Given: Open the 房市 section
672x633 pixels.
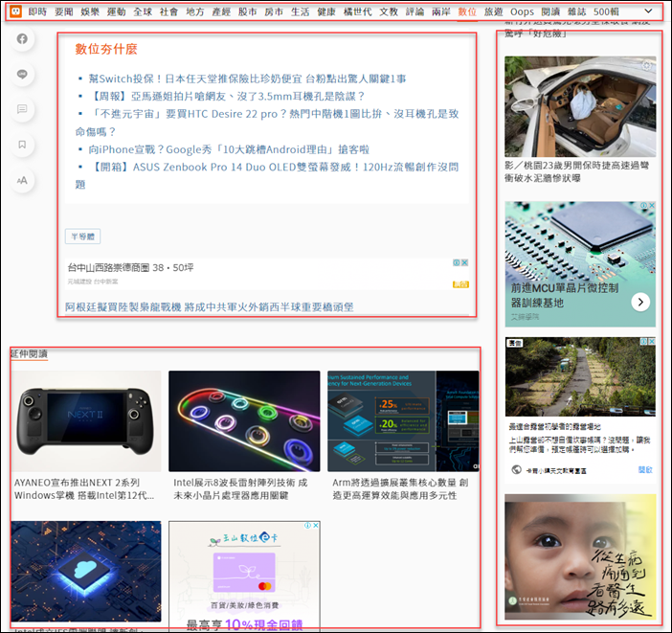Looking at the screenshot, I should coord(274,11).
